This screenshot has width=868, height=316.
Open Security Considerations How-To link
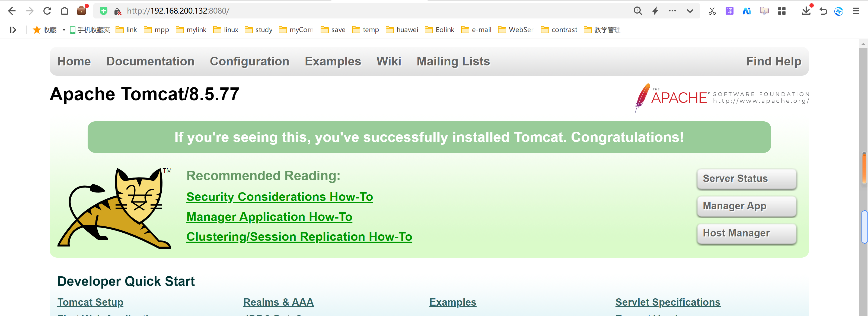tap(279, 197)
